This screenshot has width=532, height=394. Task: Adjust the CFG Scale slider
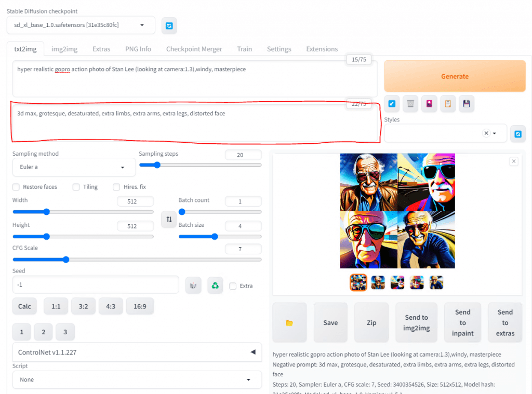click(137, 260)
